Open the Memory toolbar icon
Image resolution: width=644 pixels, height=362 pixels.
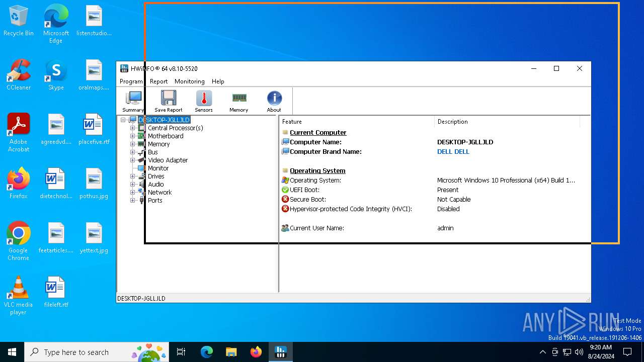coord(239,101)
